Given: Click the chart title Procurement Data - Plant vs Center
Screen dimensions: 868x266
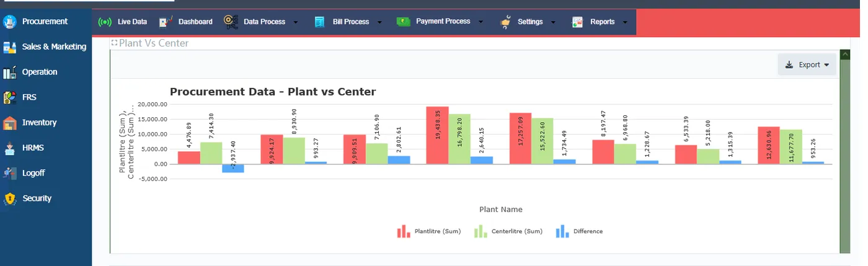Looking at the screenshot, I should pyautogui.click(x=273, y=92).
